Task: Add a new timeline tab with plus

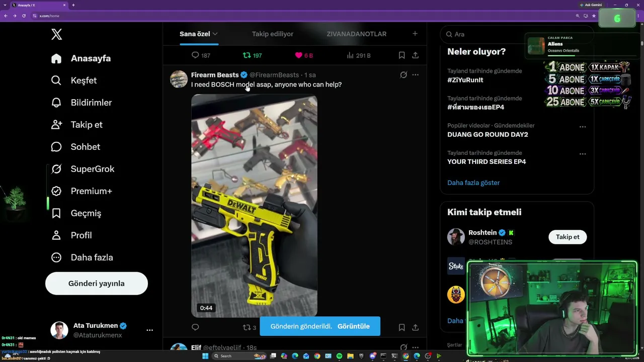Action: (415, 34)
